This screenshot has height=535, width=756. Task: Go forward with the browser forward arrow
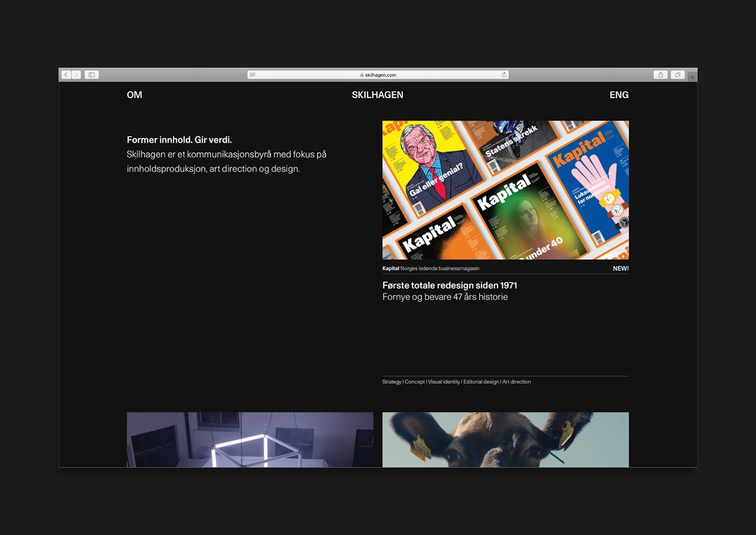(x=76, y=75)
